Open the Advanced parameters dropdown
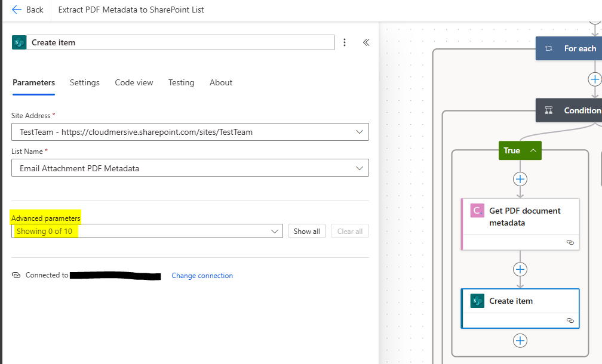Screen dimensions: 602x364 275,231
